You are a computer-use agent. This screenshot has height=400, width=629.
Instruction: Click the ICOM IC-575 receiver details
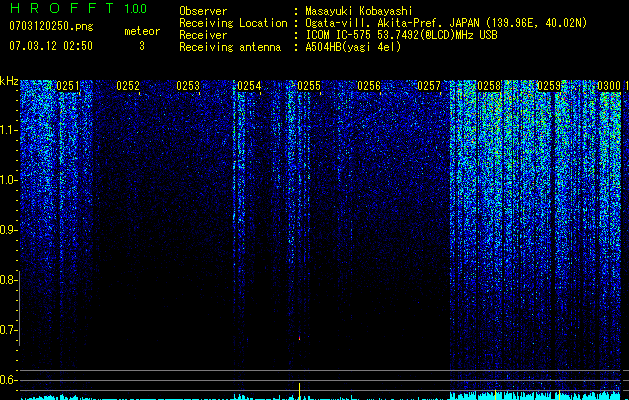401,35
